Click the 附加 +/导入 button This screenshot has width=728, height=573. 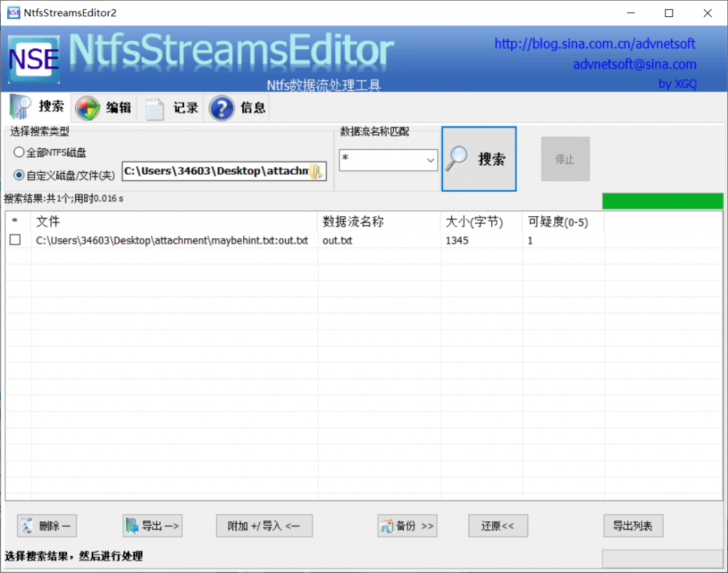(264, 525)
